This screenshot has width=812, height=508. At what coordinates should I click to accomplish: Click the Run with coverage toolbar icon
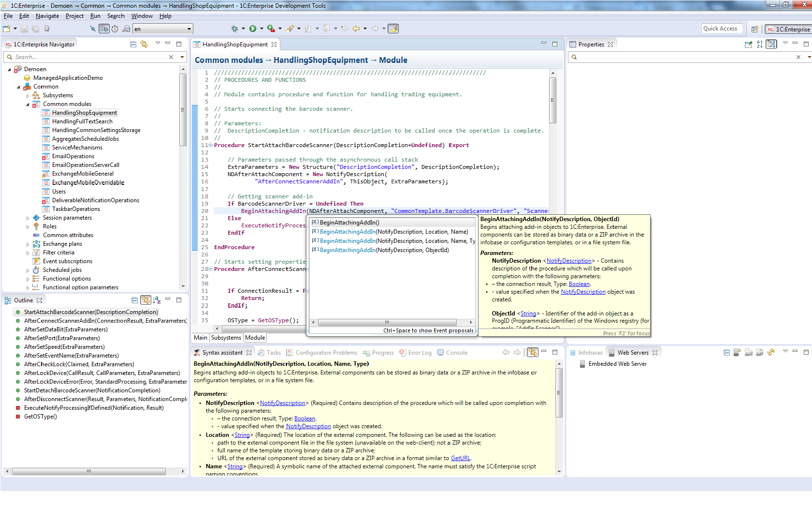pos(271,29)
